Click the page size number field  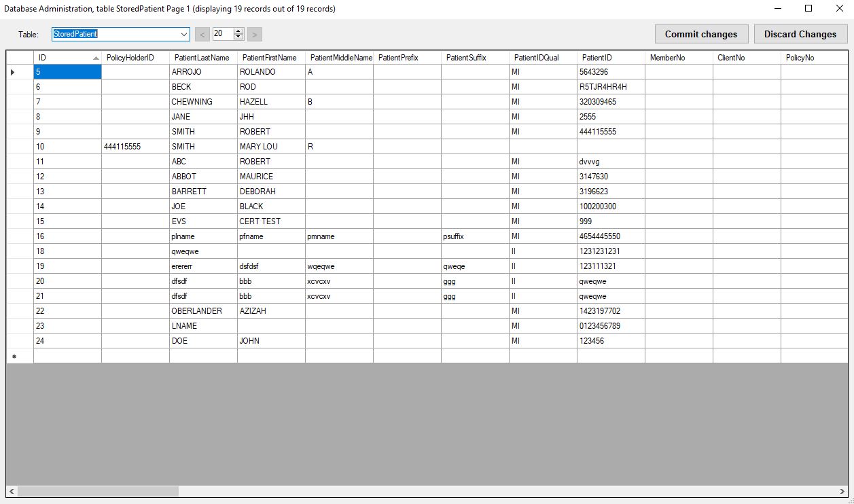(x=223, y=34)
